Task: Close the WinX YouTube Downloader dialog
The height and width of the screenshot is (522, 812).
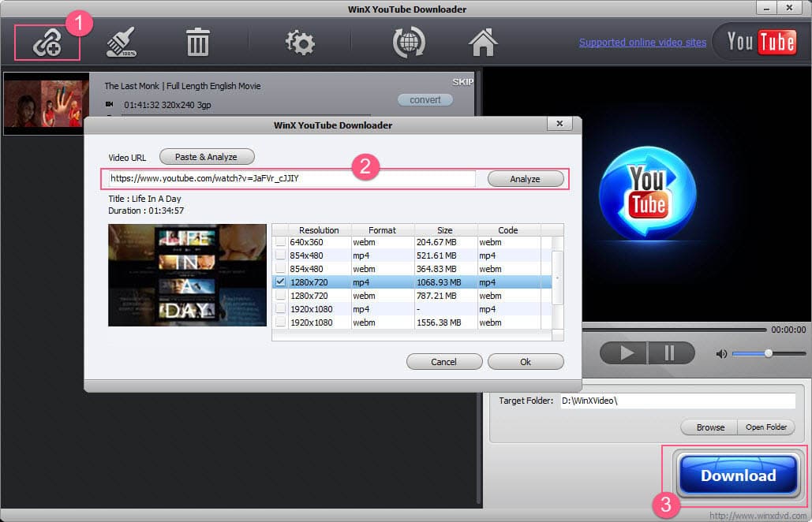Action: click(559, 124)
